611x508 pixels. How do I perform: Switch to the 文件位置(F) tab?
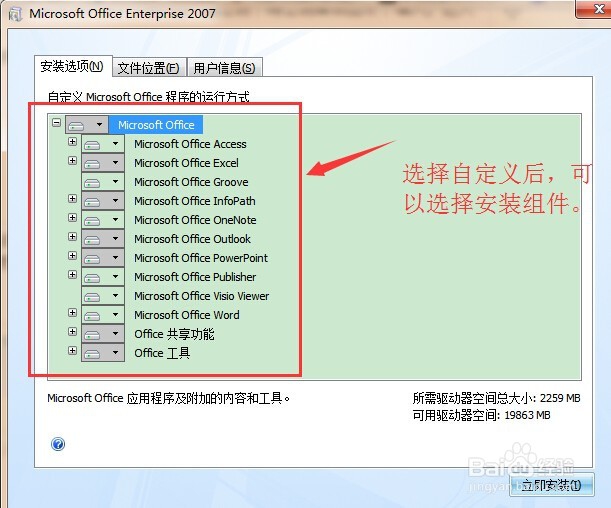tap(149, 68)
